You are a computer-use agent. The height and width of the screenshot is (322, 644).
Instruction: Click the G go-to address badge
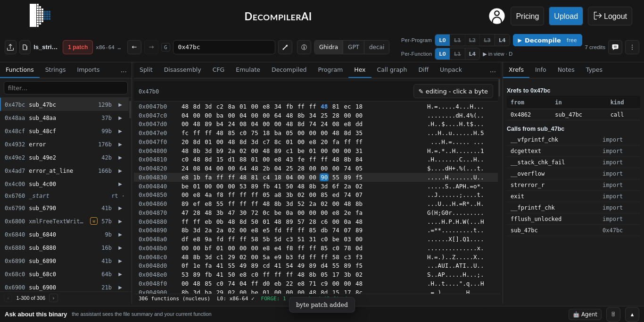click(165, 47)
